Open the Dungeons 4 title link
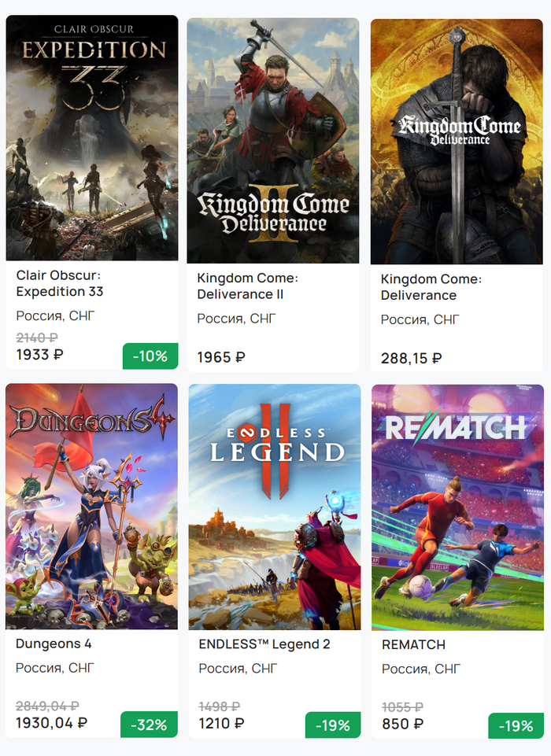The width and height of the screenshot is (551, 756). (x=48, y=644)
